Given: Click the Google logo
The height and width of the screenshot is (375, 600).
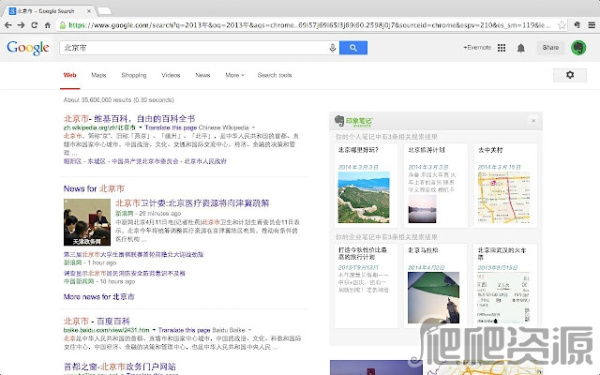Looking at the screenshot, I should [28, 48].
